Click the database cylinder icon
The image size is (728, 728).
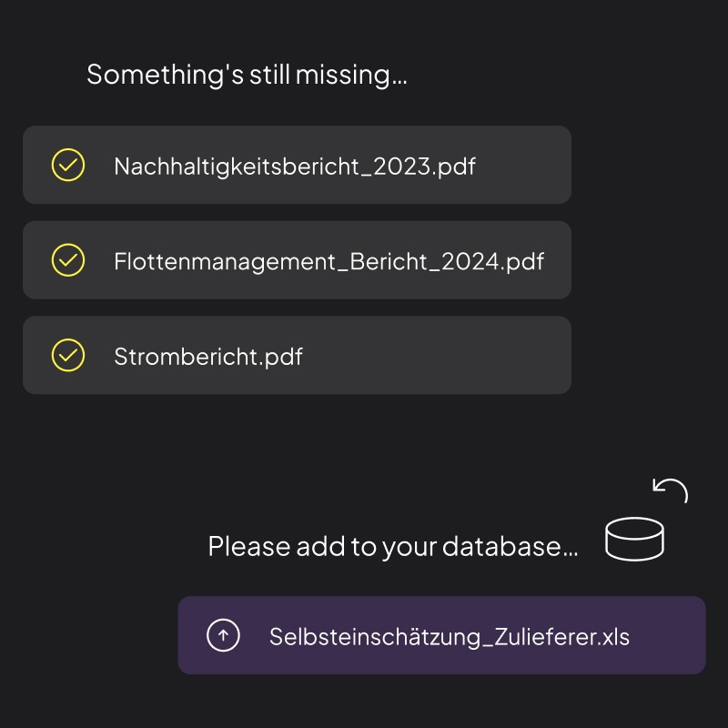click(634, 539)
